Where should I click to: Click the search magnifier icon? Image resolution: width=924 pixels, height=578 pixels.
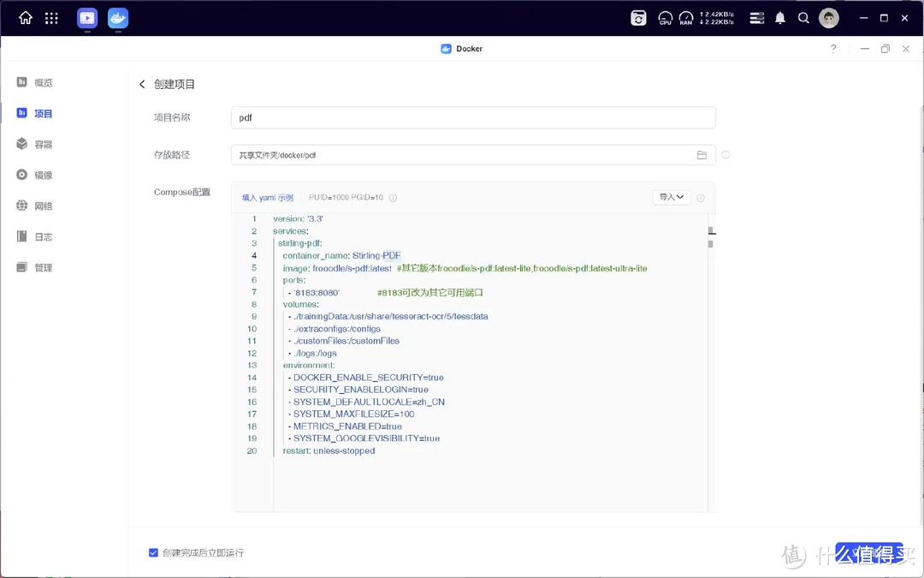coord(803,18)
